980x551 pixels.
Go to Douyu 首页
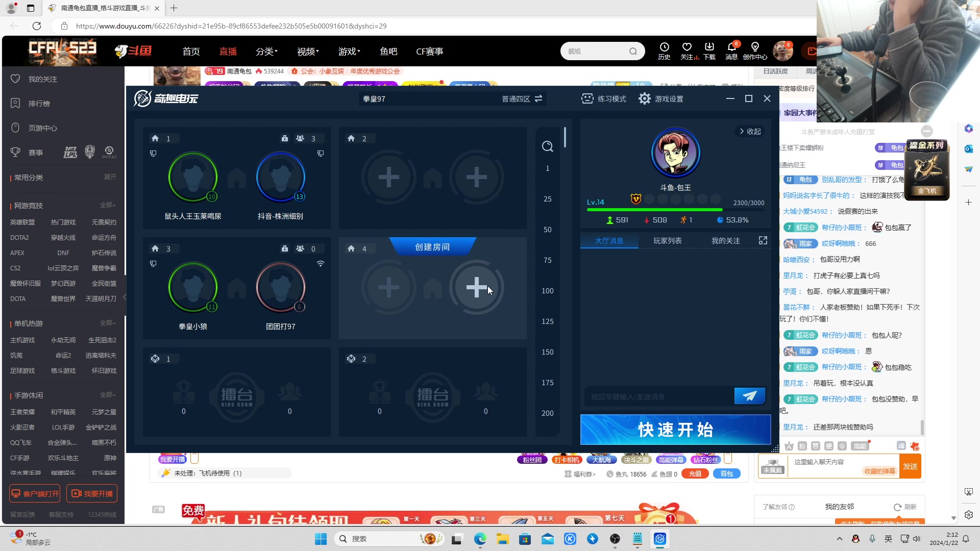click(x=191, y=52)
